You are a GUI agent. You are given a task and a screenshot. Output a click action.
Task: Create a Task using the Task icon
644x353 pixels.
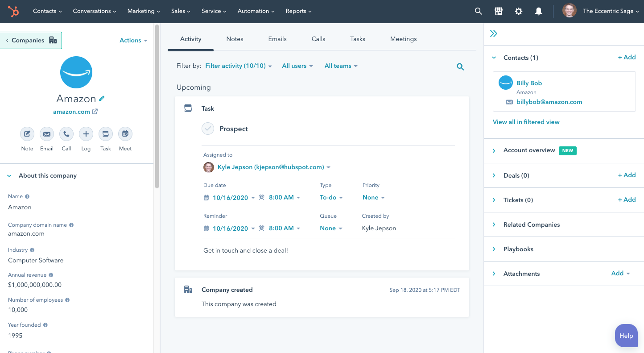point(105,134)
